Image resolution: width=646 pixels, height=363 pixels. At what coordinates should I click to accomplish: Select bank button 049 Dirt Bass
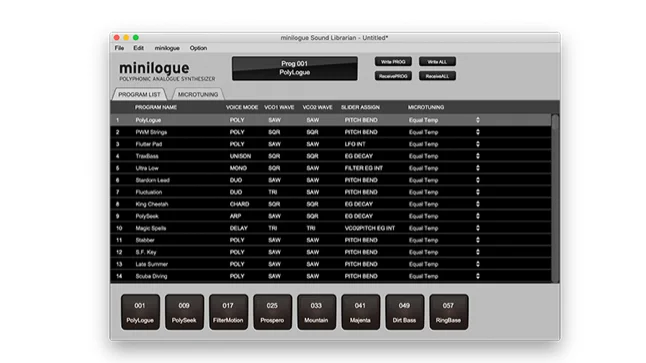point(404,312)
